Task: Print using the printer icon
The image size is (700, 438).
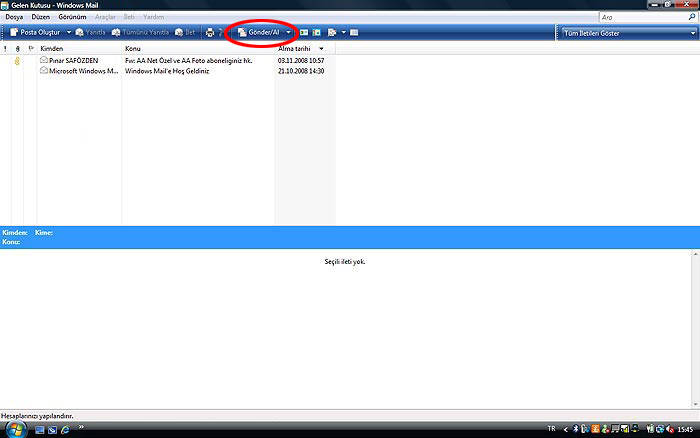Action: click(210, 33)
